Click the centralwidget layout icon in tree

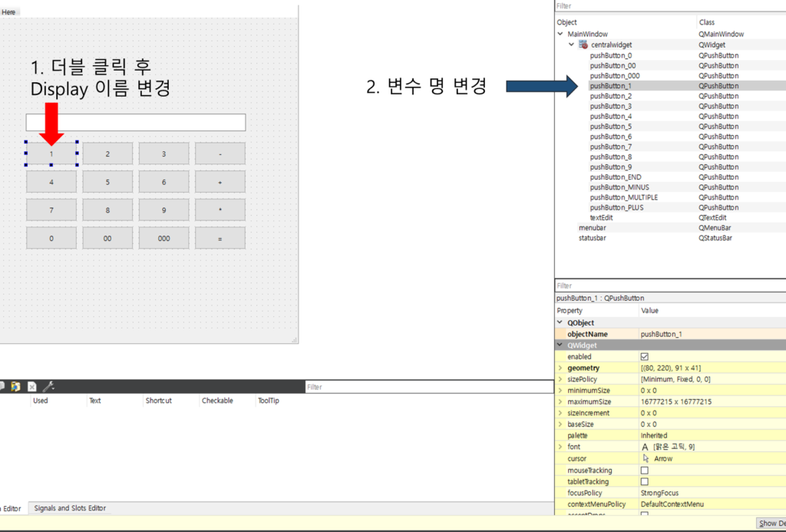[583, 45]
